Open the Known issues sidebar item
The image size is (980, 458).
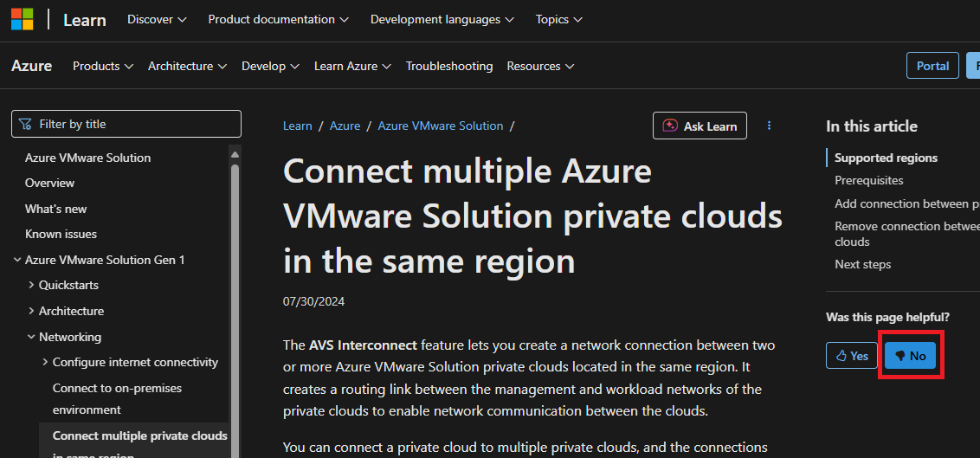point(61,234)
